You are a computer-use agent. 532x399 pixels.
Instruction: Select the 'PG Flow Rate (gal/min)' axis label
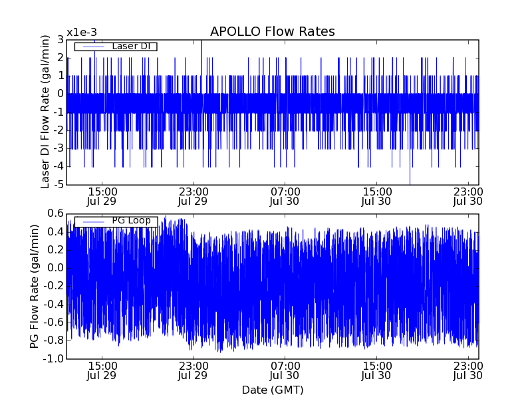(x=34, y=287)
